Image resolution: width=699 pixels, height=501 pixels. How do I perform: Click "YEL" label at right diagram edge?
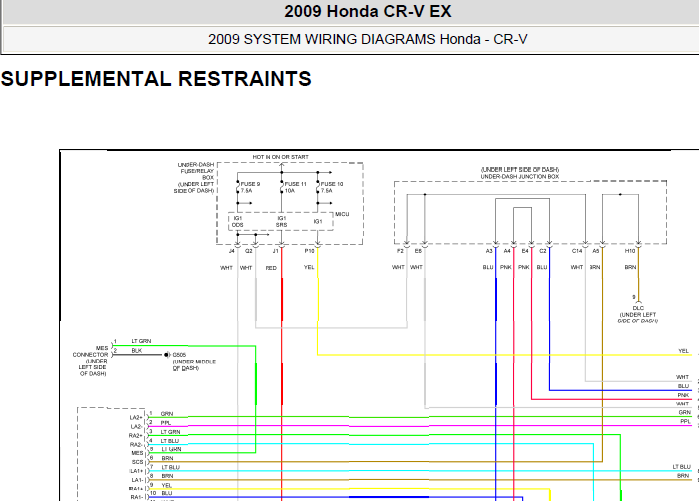[683, 351]
